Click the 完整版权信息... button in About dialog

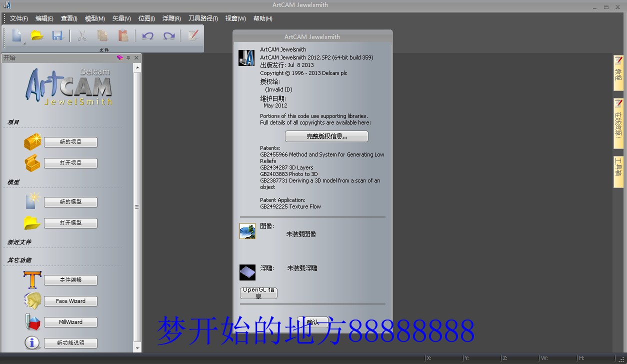[x=326, y=136]
